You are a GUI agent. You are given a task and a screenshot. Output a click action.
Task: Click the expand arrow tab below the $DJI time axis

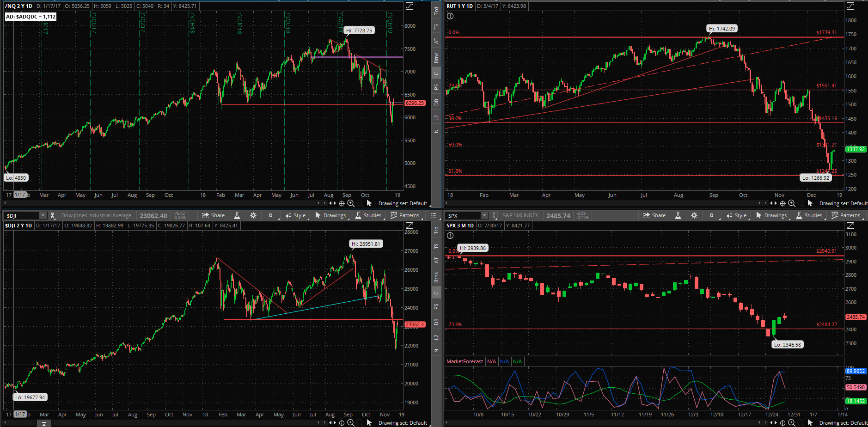click(43, 423)
